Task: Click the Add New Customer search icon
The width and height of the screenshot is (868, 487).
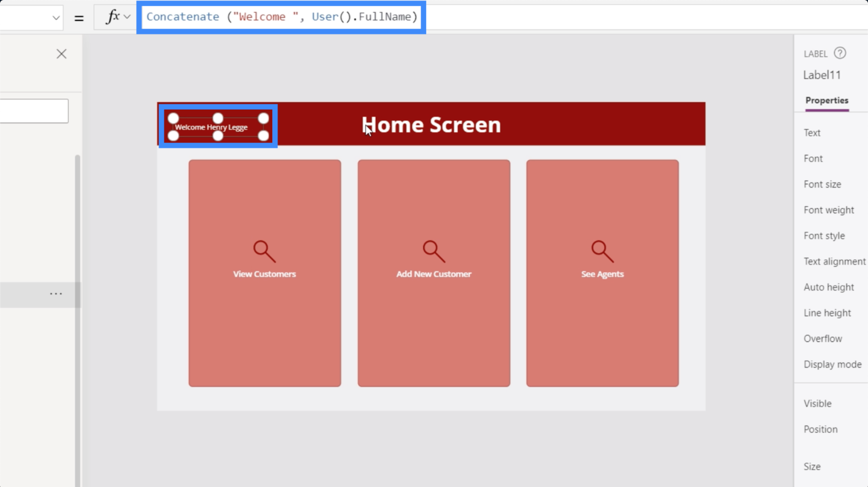Action: (433, 251)
